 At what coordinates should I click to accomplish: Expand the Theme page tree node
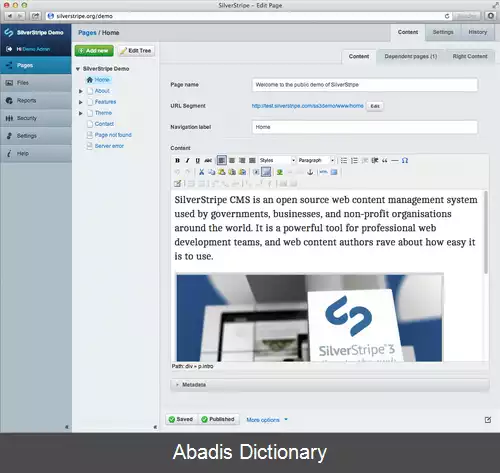81,113
